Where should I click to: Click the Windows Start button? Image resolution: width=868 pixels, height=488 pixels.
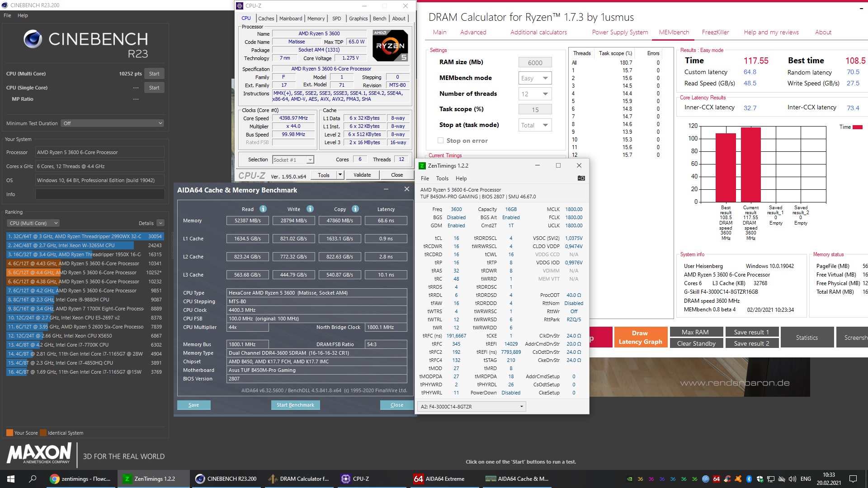coord(11,479)
